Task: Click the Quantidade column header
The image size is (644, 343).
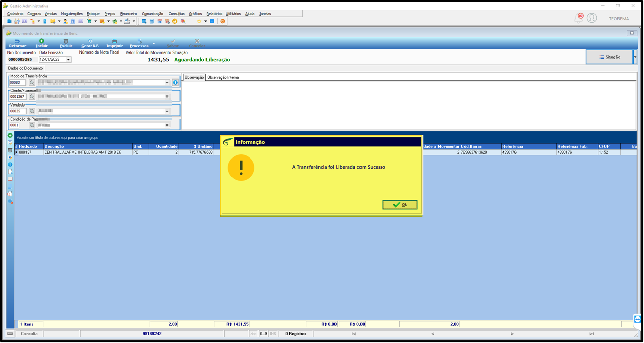Action: pyautogui.click(x=163, y=146)
